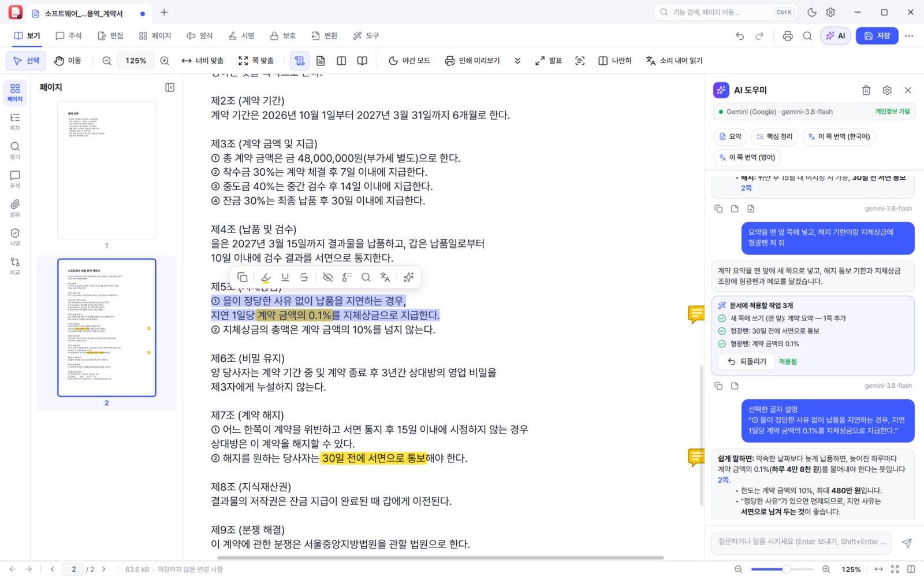Click the highlight icon in floating selection toolbar
Viewport: 924px width, 578px height.
pyautogui.click(x=266, y=277)
